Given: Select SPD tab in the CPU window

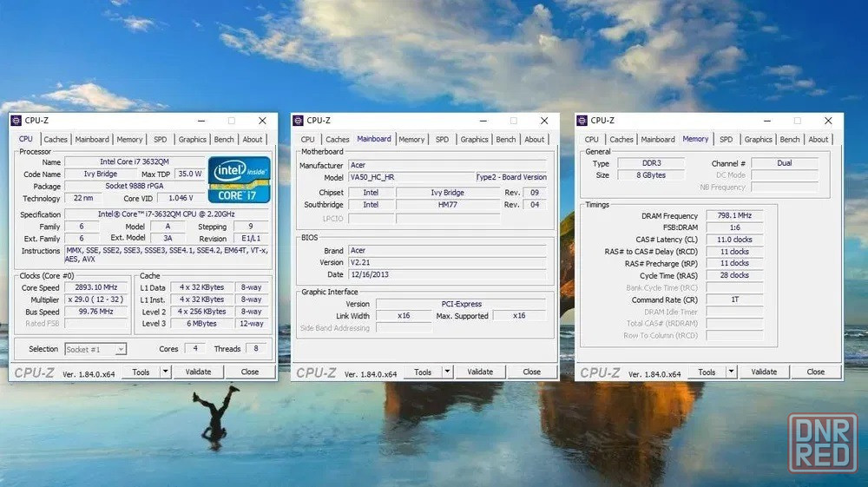Looking at the screenshot, I should pos(160,140).
